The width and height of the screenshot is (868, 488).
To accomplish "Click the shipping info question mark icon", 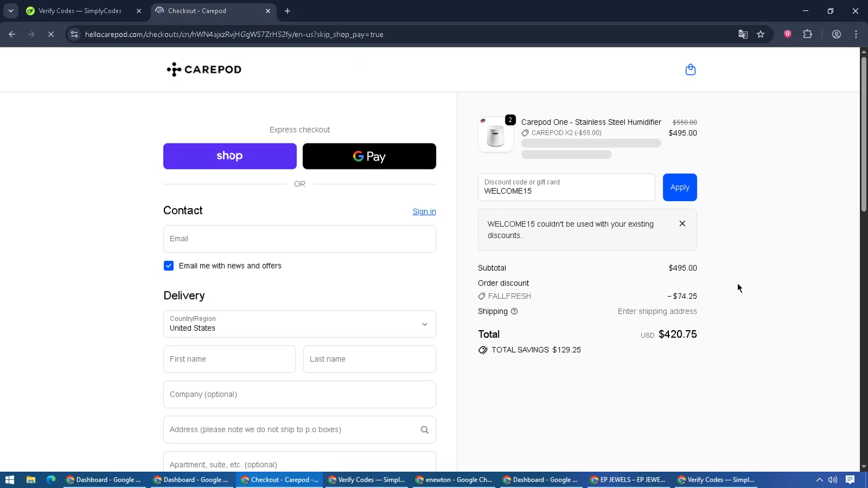I will pos(514,311).
